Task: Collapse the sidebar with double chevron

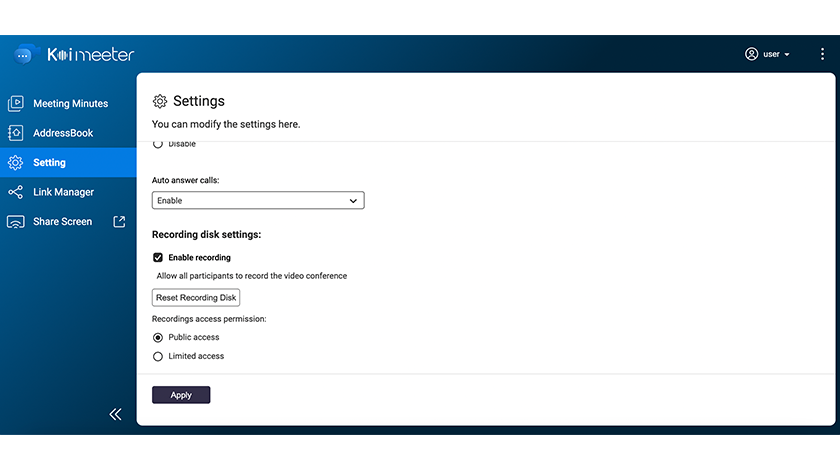Action: tap(115, 414)
